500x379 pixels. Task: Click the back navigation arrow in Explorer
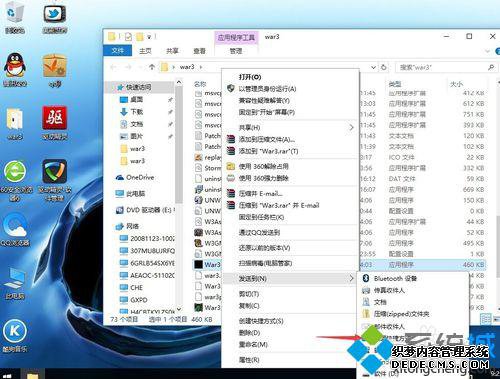point(113,67)
